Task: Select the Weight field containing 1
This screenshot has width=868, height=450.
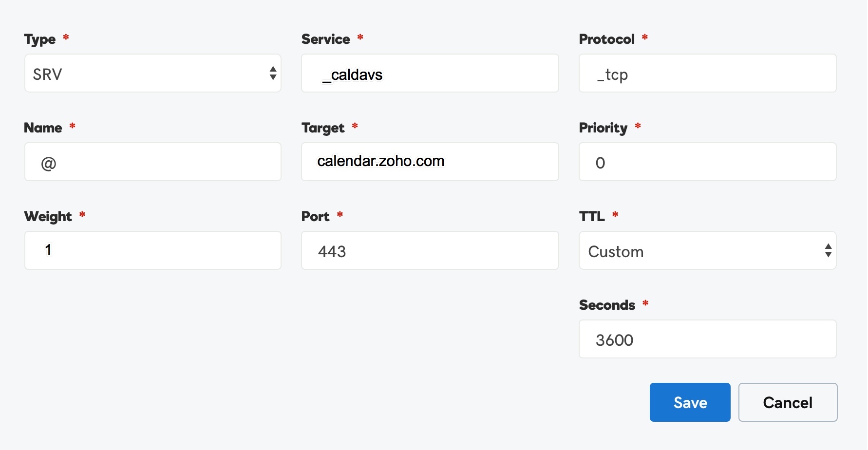Action: 152,250
